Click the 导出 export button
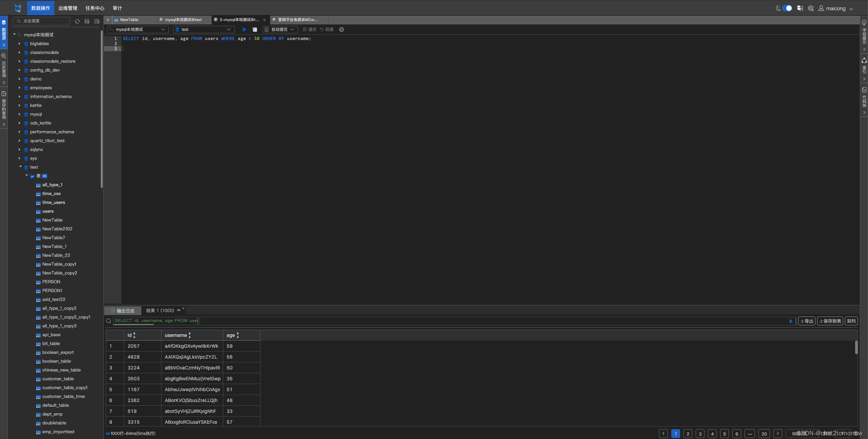This screenshot has height=439, width=868. pos(807,321)
